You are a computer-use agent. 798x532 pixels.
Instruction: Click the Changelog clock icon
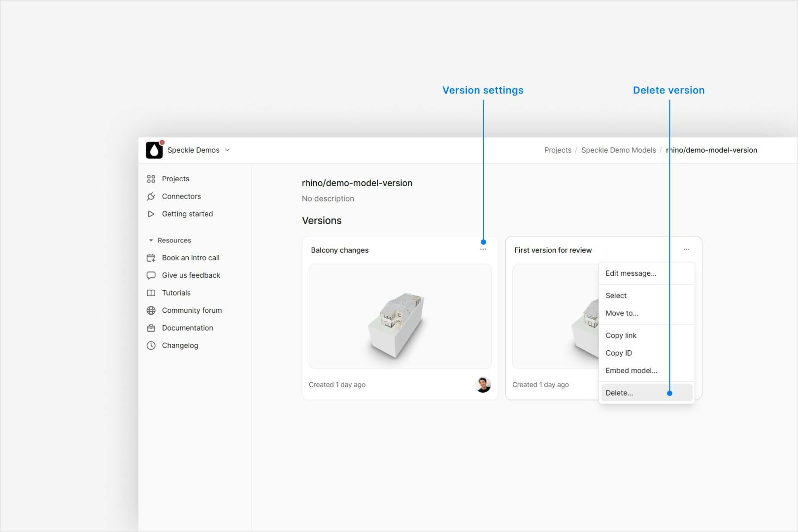[151, 346]
